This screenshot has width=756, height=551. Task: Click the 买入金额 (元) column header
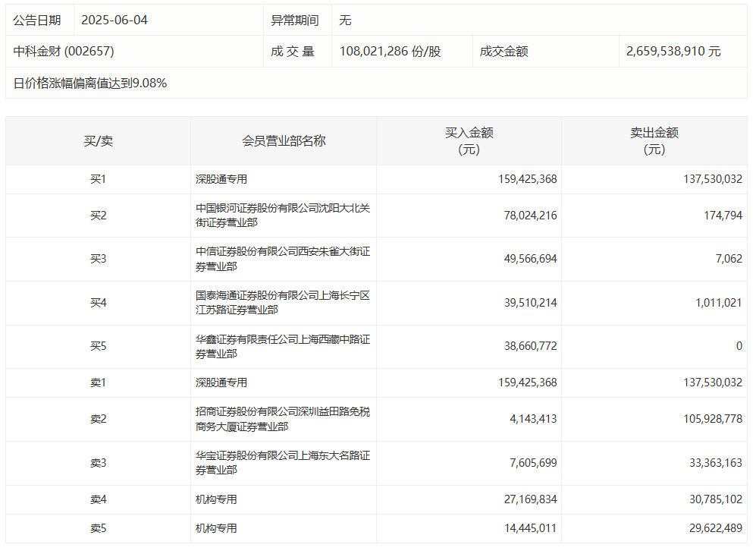click(x=469, y=141)
